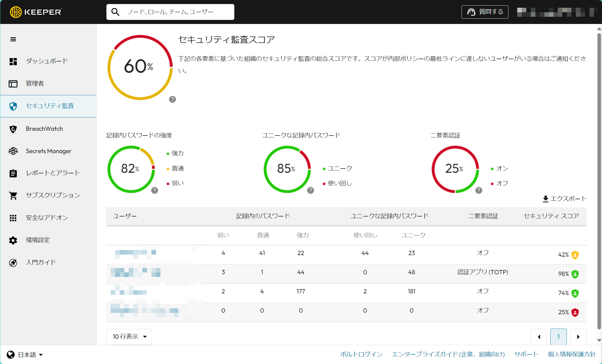Screen dimensions: 602x364
Task: Open the 10 行表示 rows dropdown
Action: point(129,337)
